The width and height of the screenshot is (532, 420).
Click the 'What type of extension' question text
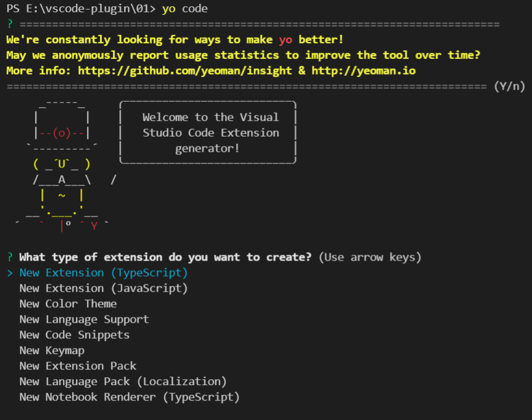[165, 257]
